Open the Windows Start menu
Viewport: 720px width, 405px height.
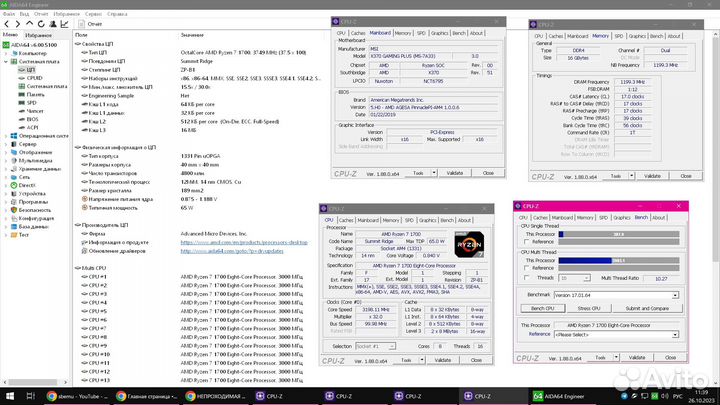click(9, 396)
